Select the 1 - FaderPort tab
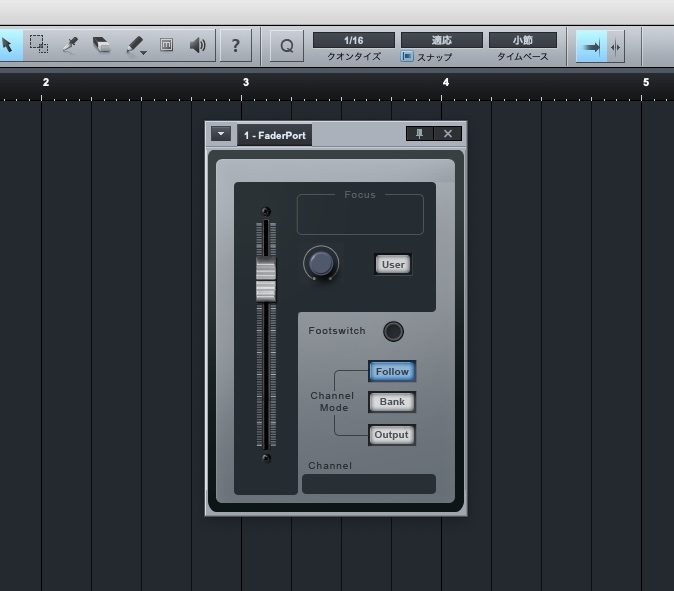 [x=275, y=135]
